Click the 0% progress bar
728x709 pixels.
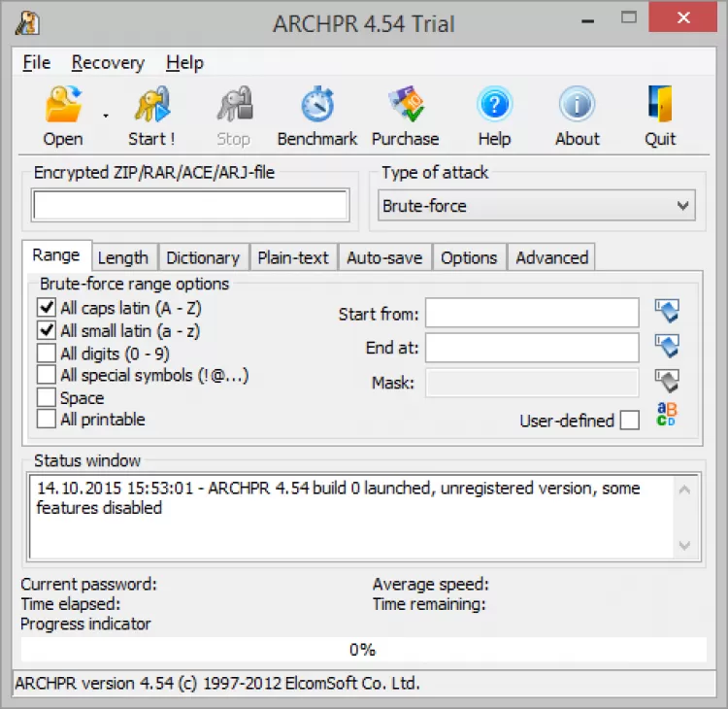click(x=364, y=649)
